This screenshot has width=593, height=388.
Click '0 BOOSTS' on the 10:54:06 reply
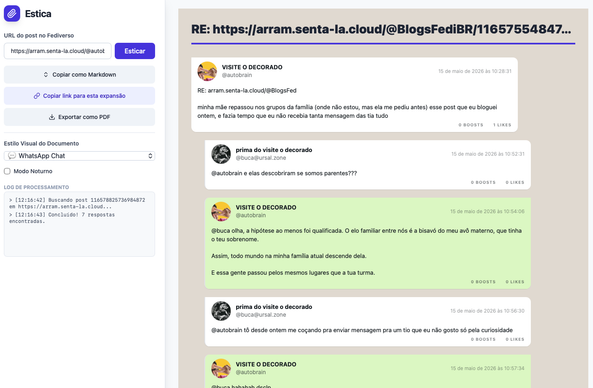483,282
